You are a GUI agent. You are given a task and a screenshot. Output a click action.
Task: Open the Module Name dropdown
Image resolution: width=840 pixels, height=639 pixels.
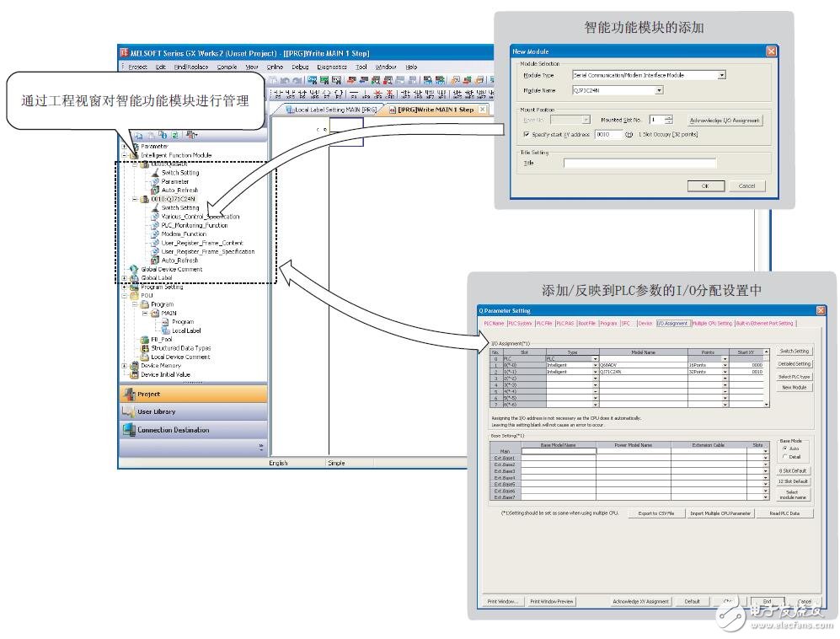pyautogui.click(x=659, y=90)
